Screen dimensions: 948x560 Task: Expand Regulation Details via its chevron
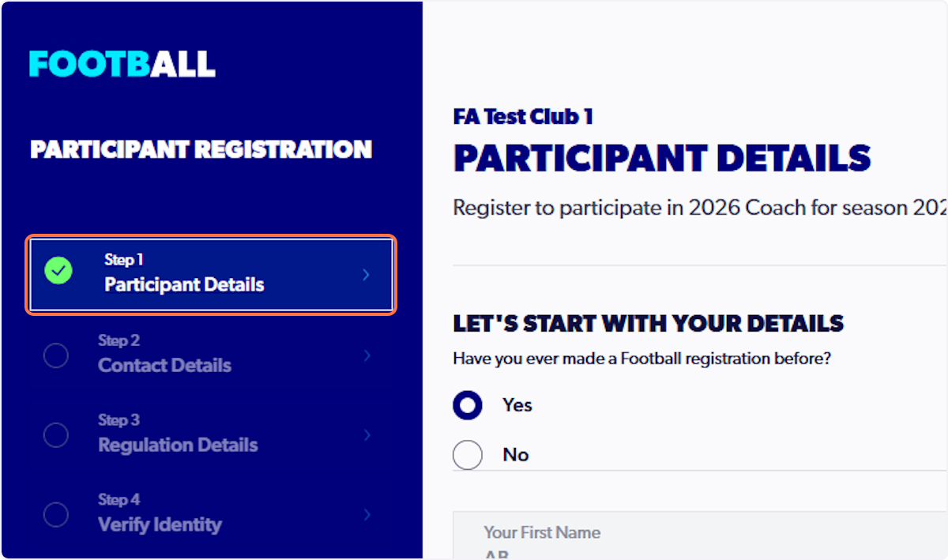click(367, 434)
